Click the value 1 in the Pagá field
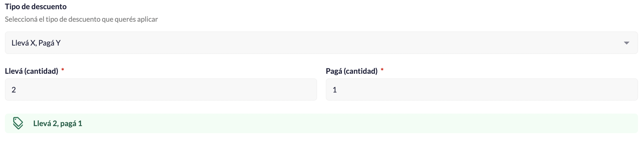The height and width of the screenshot is (141, 644). pyautogui.click(x=335, y=90)
